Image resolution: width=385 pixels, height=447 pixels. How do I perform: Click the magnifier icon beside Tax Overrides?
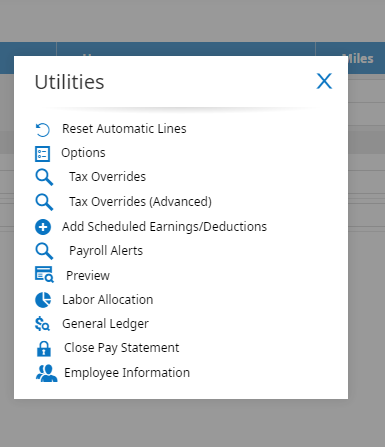point(44,177)
